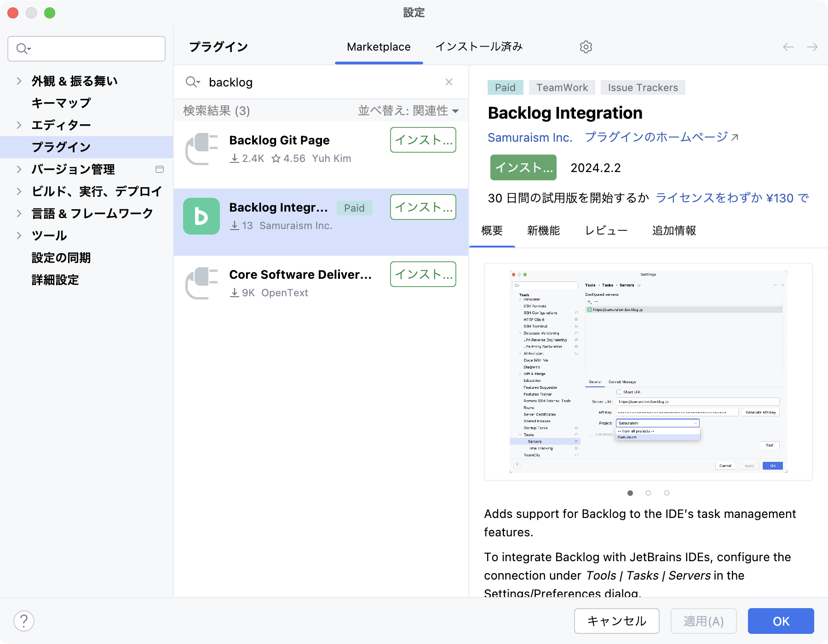Expand the ビルド、実行、デプロイ section
Viewport: 828px width, 644px height.
point(19,191)
